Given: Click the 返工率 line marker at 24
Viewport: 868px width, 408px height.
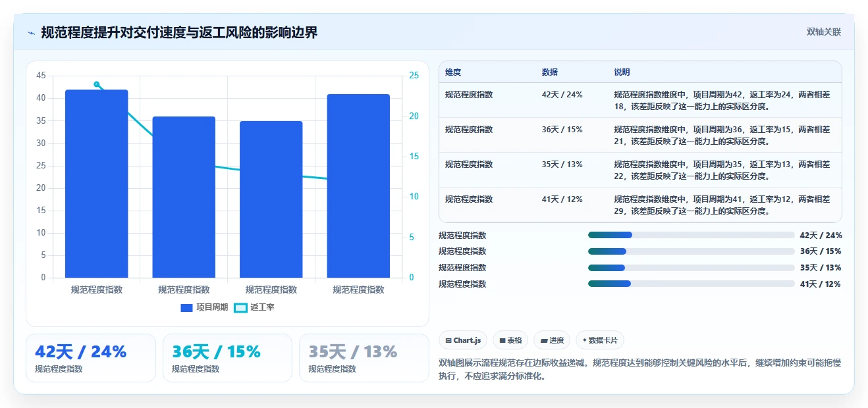Looking at the screenshot, I should (97, 84).
